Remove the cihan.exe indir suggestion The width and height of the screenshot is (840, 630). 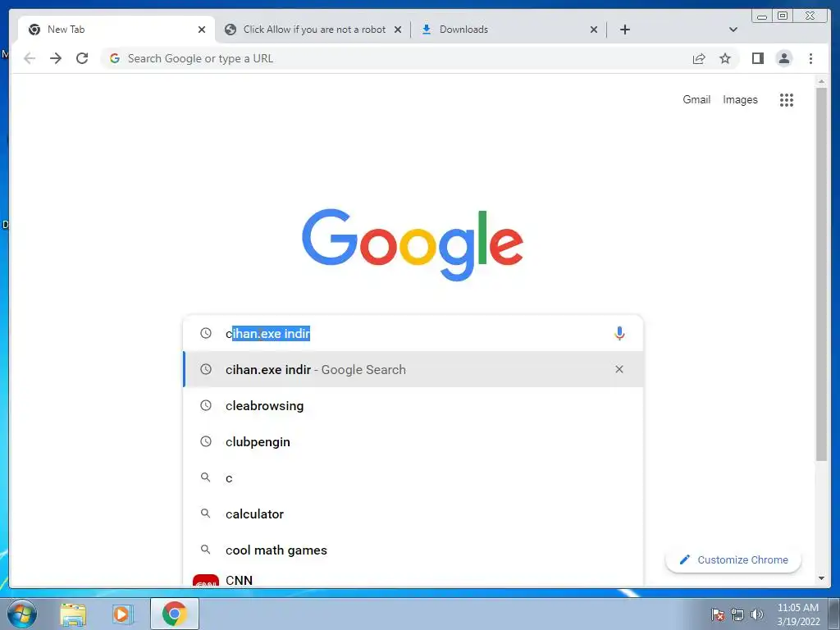tap(619, 369)
